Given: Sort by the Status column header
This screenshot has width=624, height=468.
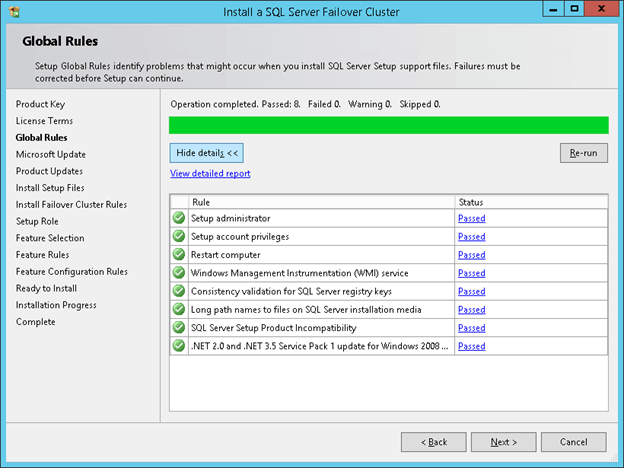Looking at the screenshot, I should pos(530,202).
